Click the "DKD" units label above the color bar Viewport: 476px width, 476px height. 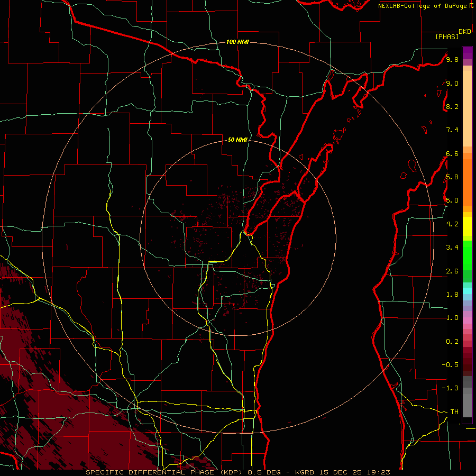coord(465,32)
